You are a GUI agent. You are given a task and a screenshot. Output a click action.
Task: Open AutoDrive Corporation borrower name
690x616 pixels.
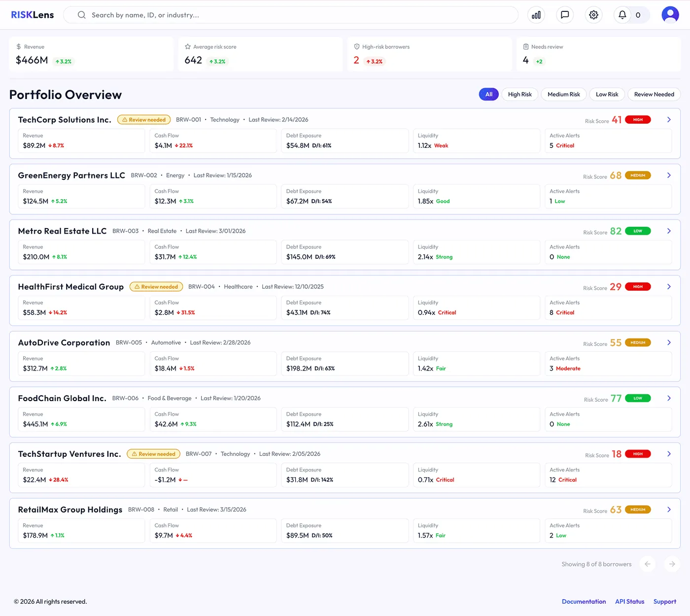[x=64, y=342]
